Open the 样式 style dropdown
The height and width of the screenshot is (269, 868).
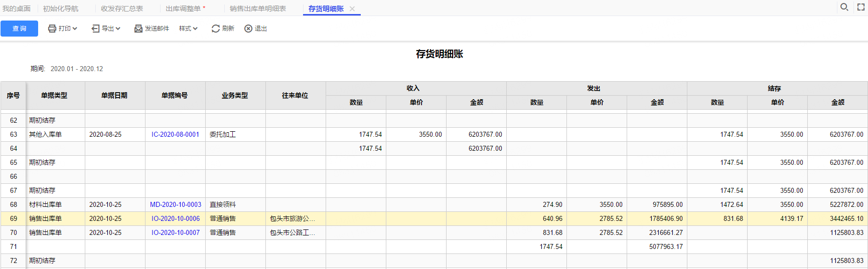[188, 29]
